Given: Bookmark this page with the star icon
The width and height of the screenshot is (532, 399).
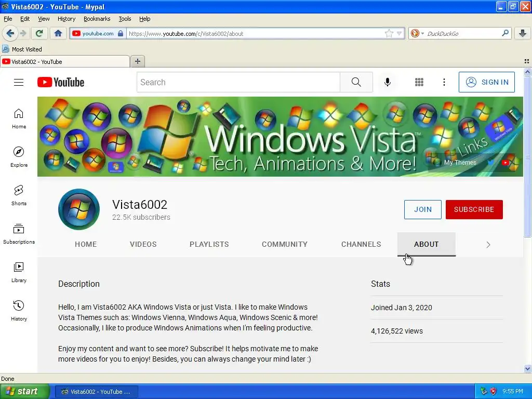Looking at the screenshot, I should [389, 33].
